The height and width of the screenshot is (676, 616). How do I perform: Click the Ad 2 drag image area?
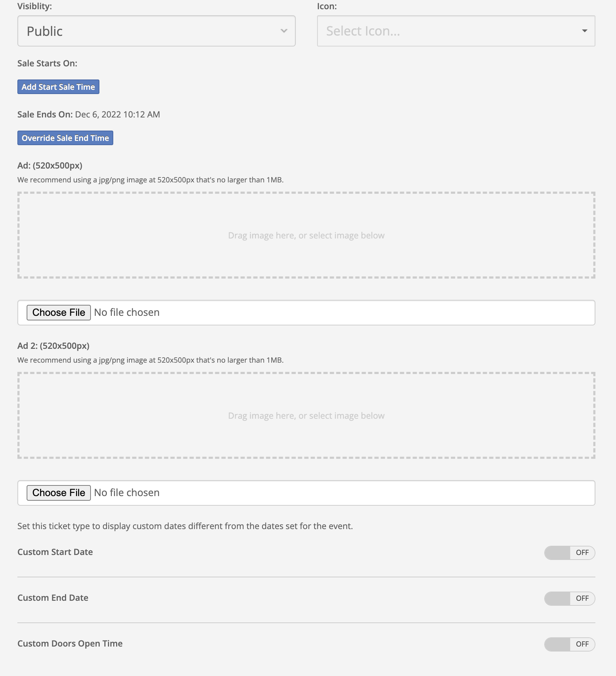[x=306, y=415]
